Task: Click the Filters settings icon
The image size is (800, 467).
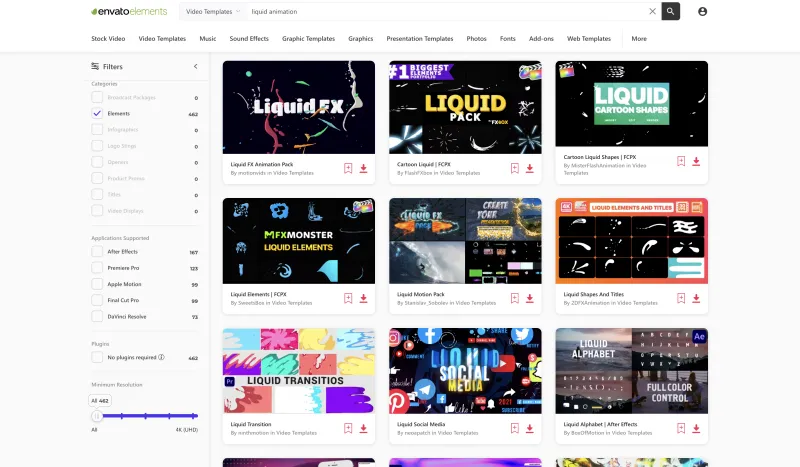Action: (x=95, y=66)
